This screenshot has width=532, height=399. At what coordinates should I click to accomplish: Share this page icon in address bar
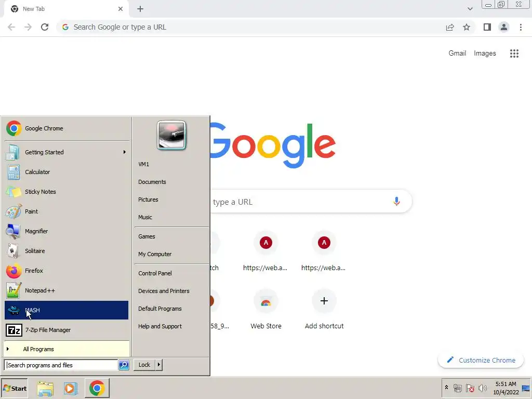pyautogui.click(x=450, y=27)
